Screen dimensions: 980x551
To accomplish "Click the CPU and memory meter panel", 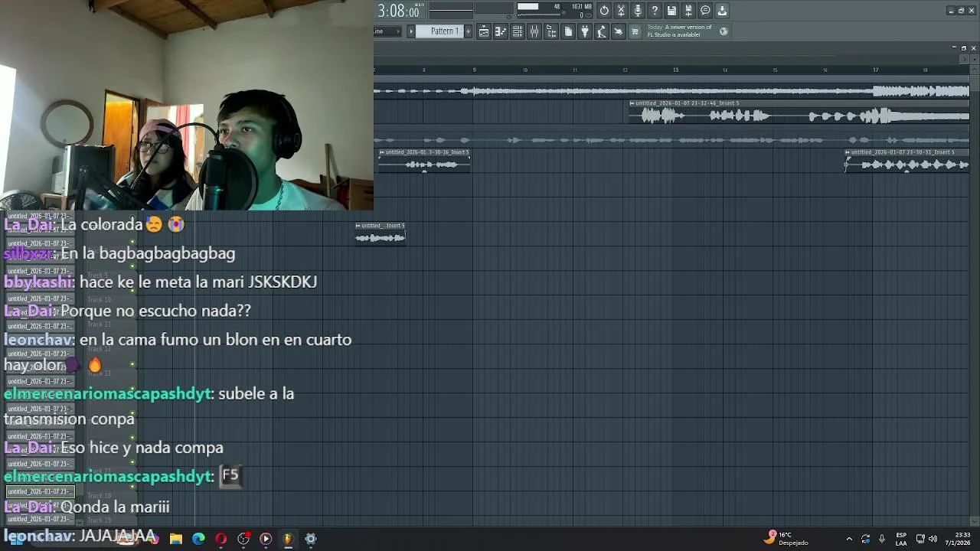I will coord(554,11).
